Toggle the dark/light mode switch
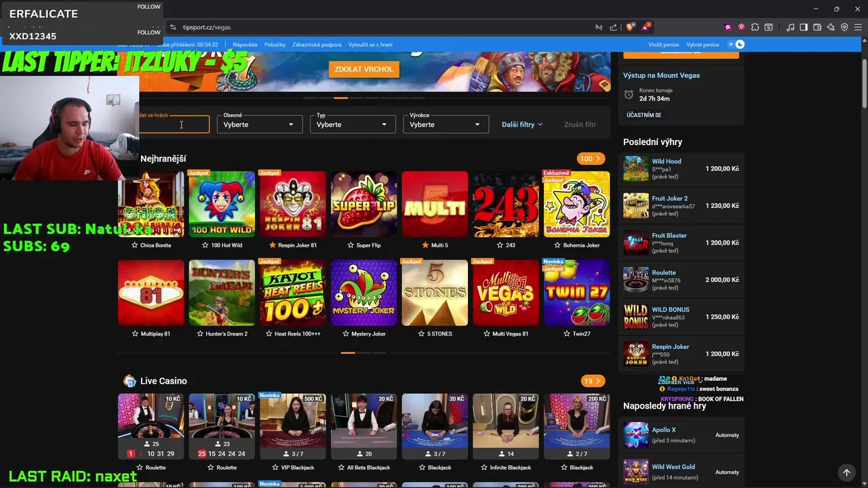868x488 pixels. [x=736, y=45]
